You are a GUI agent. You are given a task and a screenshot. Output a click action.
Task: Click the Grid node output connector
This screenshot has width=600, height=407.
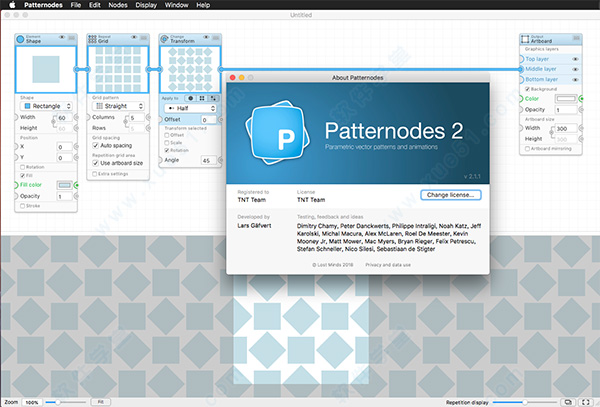click(148, 69)
